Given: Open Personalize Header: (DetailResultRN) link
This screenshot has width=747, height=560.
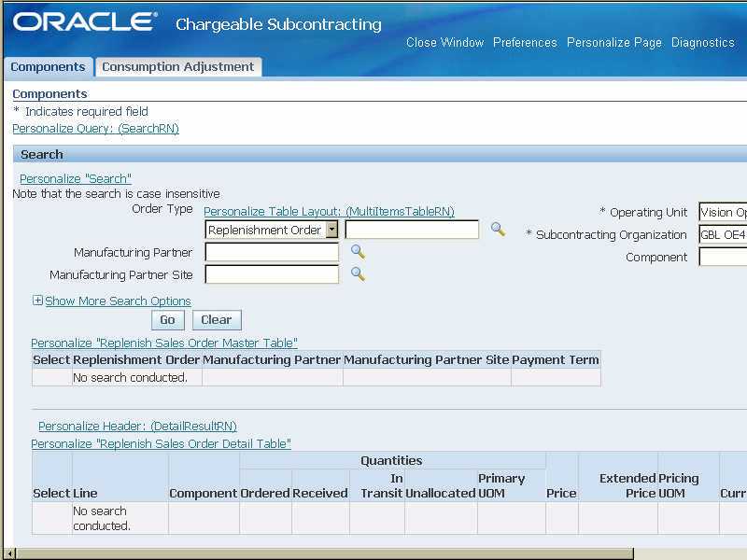Looking at the screenshot, I should (137, 427).
